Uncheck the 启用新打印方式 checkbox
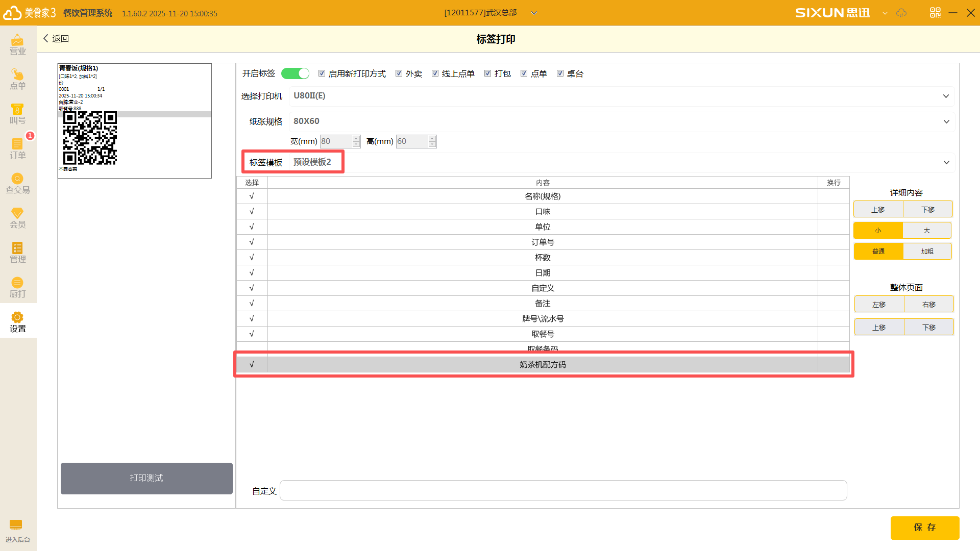The image size is (980, 551). tap(322, 73)
